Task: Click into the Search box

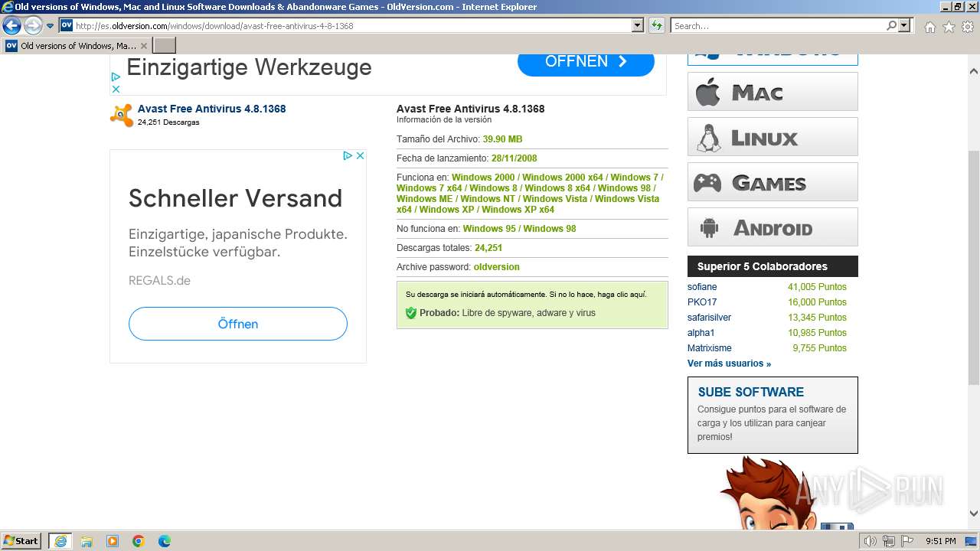Action: (778, 26)
